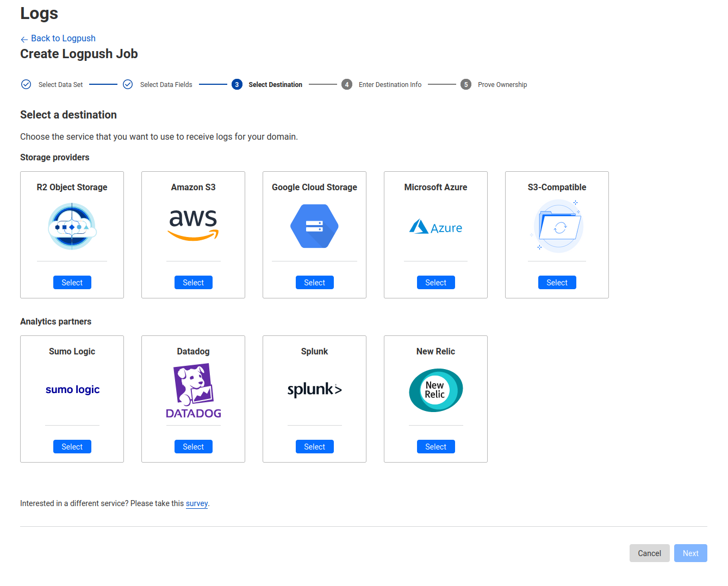Click the back arrow beside Back to Logpush
The height and width of the screenshot is (586, 728).
pyautogui.click(x=24, y=39)
